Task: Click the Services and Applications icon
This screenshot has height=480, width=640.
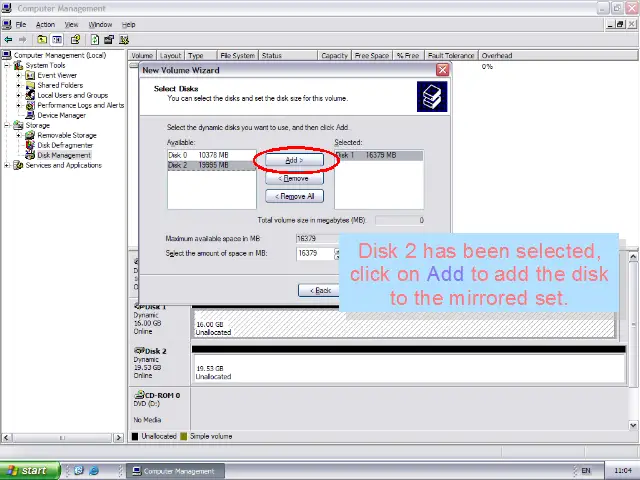Action: click(18, 165)
